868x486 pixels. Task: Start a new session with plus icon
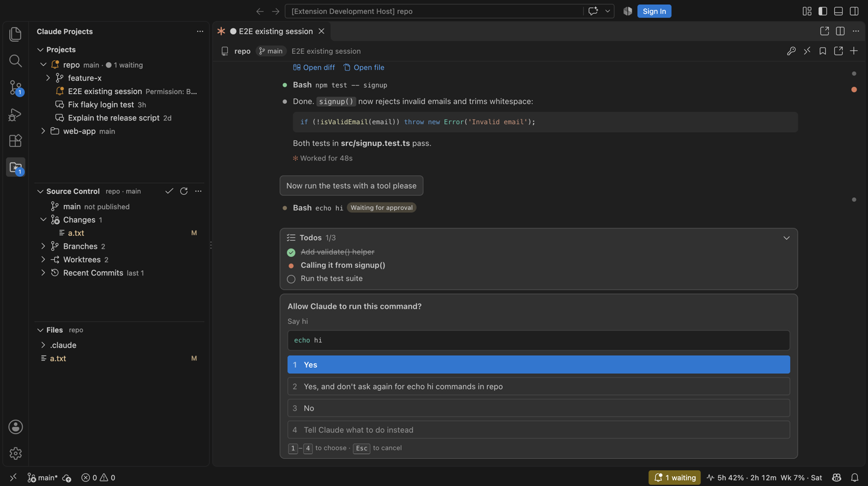854,51
